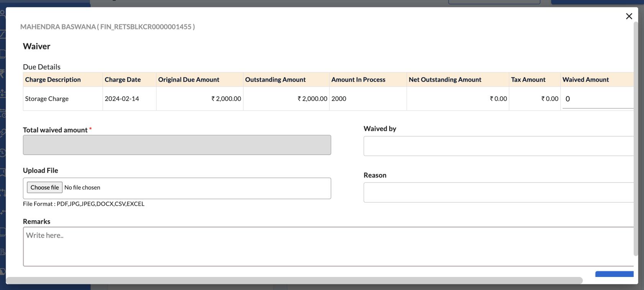The height and width of the screenshot is (290, 644).
Task: Click the Waived by label
Action: point(380,129)
